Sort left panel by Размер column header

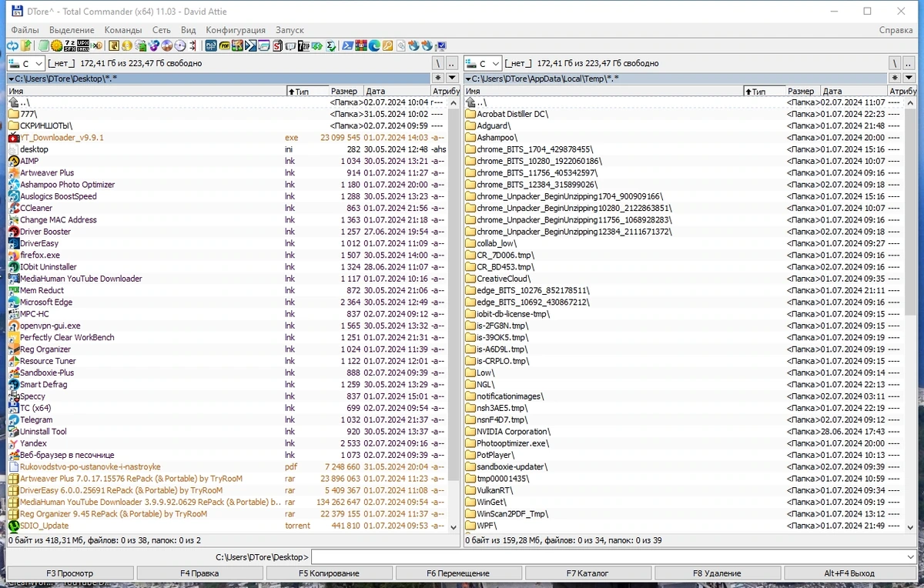point(345,91)
